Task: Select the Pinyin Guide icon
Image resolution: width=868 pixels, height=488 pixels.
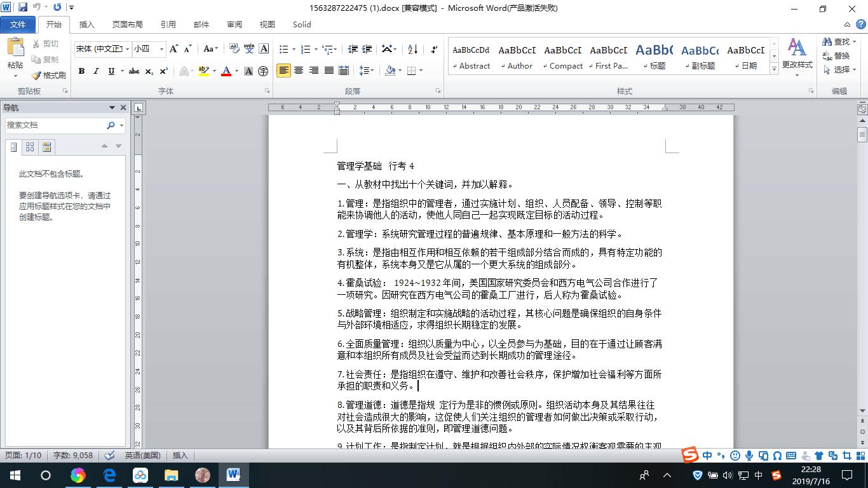Action: (249, 49)
